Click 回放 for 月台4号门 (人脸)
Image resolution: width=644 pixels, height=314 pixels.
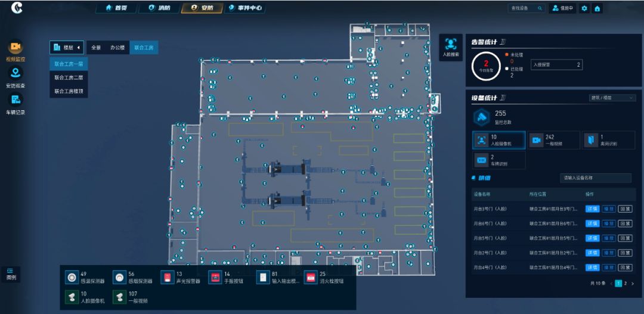pyautogui.click(x=625, y=268)
